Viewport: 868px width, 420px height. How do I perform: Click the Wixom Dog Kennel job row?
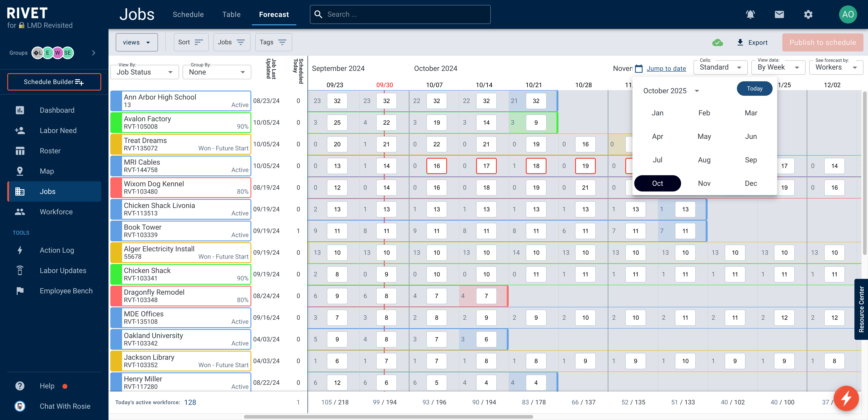(181, 187)
